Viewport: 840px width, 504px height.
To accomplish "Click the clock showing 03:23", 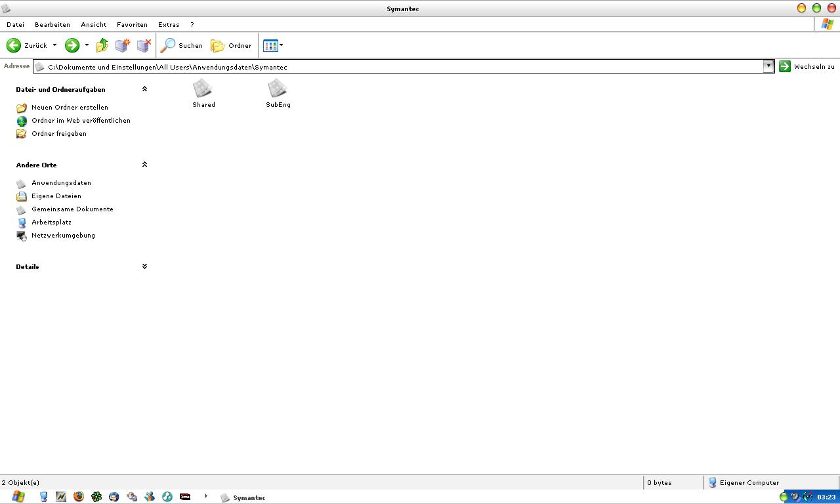I will click(826, 497).
